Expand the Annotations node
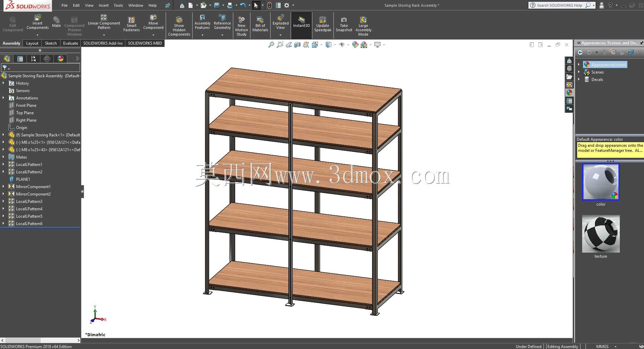 (3, 98)
